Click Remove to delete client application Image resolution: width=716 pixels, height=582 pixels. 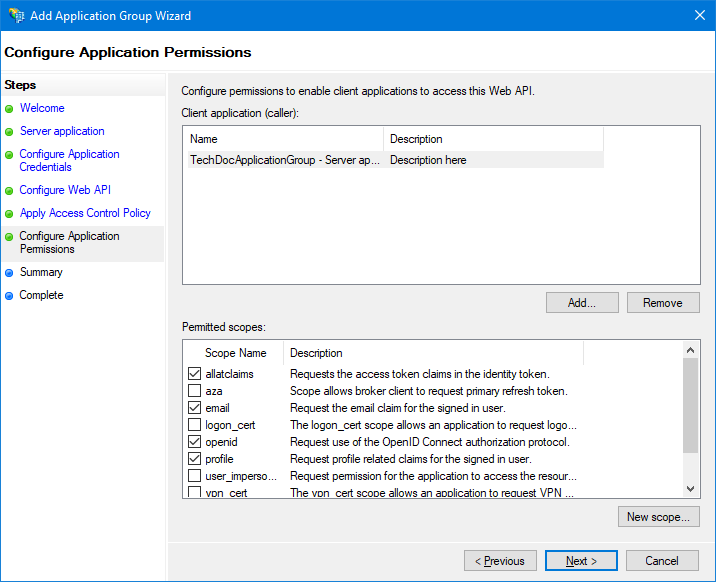pyautogui.click(x=663, y=303)
